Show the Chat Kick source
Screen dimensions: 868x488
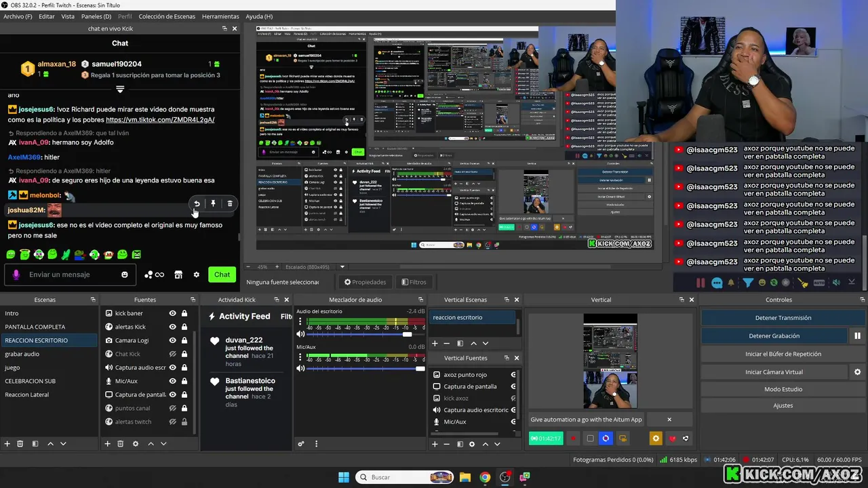coord(172,354)
